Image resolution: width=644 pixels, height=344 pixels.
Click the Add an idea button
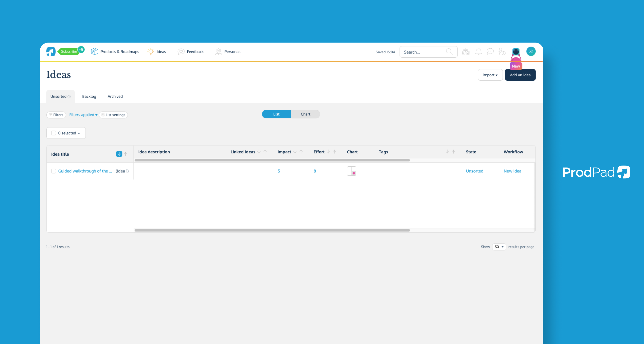tap(520, 75)
